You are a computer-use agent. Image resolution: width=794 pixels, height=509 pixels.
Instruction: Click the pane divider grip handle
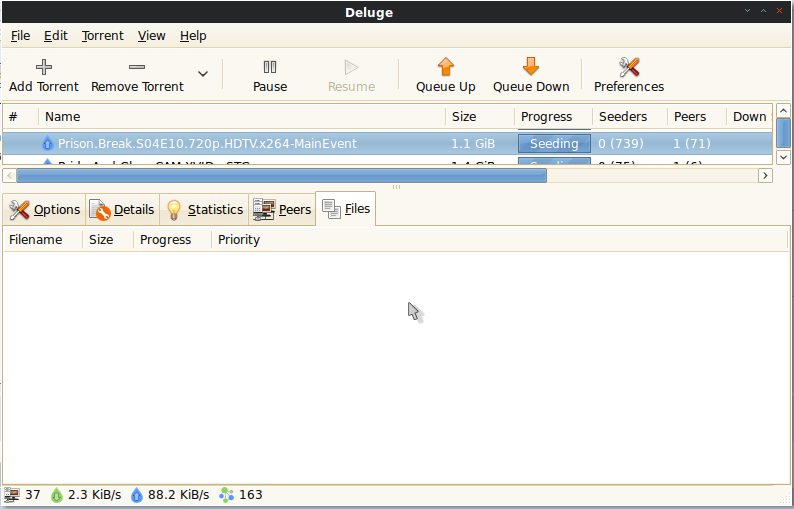point(396,187)
